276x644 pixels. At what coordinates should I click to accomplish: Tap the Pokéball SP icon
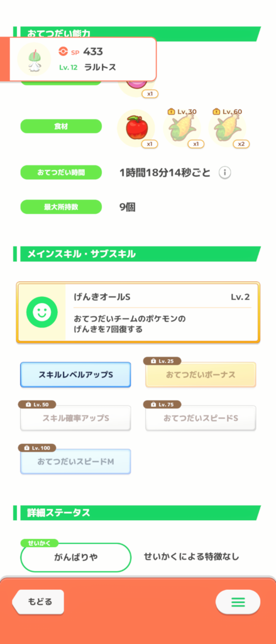click(62, 52)
